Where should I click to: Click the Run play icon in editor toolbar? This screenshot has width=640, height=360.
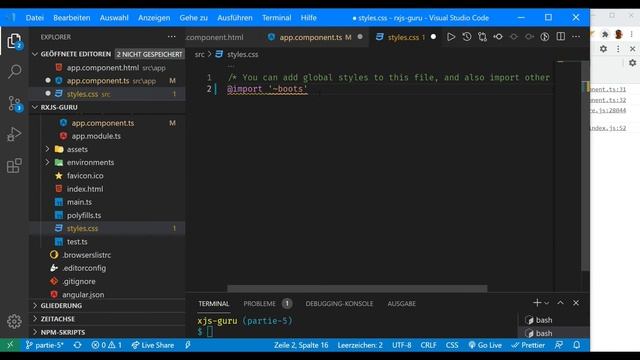451,37
